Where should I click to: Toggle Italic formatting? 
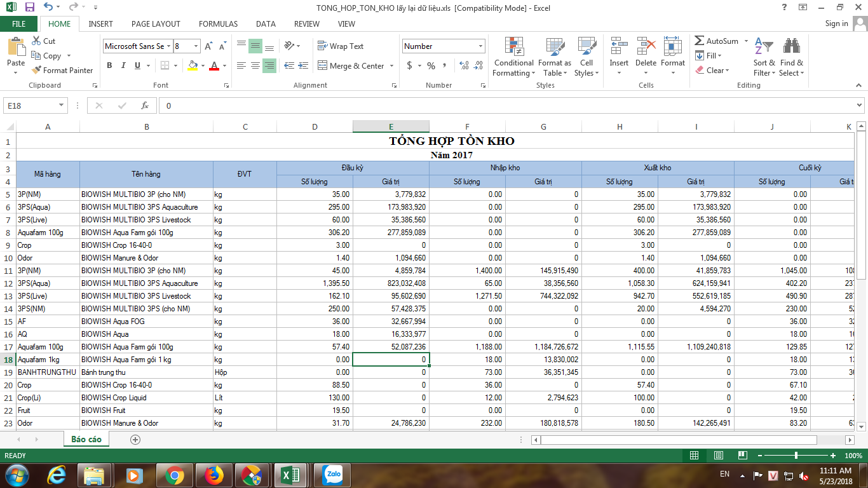[123, 65]
